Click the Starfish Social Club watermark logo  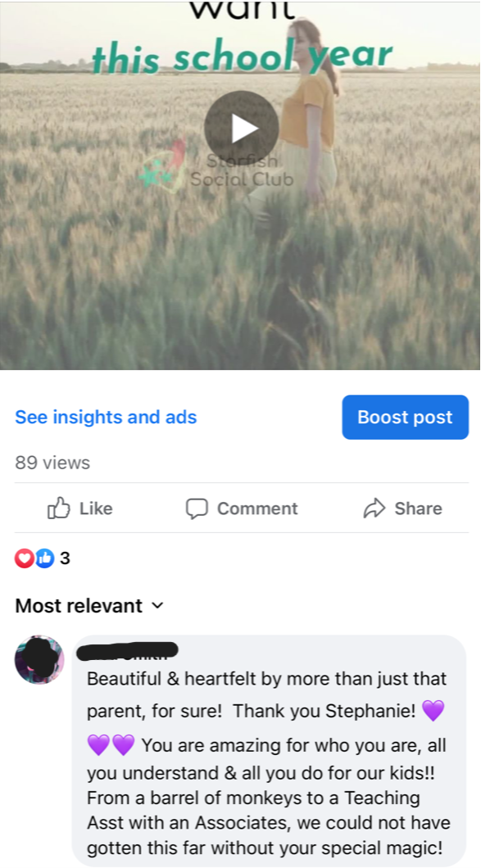click(216, 163)
